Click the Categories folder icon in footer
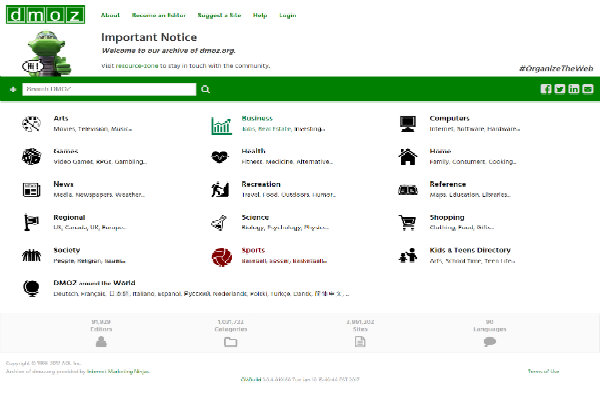The image size is (600, 400). tap(230, 341)
